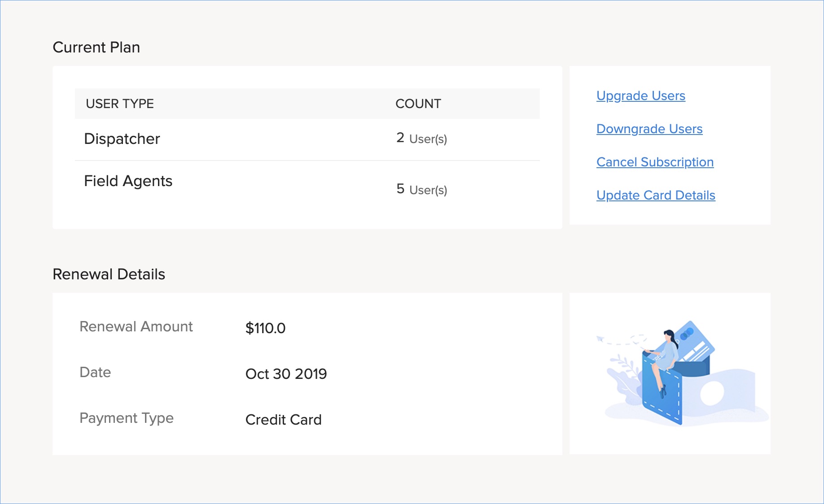Open Update Card Details link
Screen dimensions: 824x504
[x=655, y=196]
